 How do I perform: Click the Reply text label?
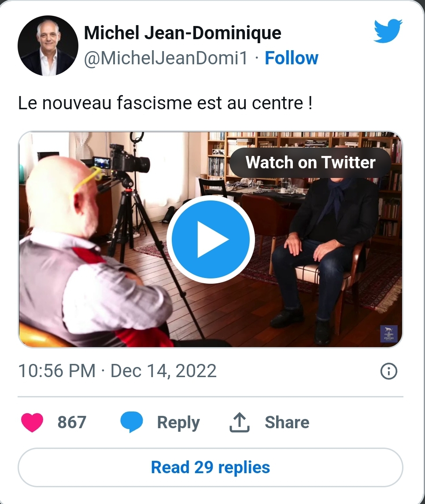click(178, 422)
